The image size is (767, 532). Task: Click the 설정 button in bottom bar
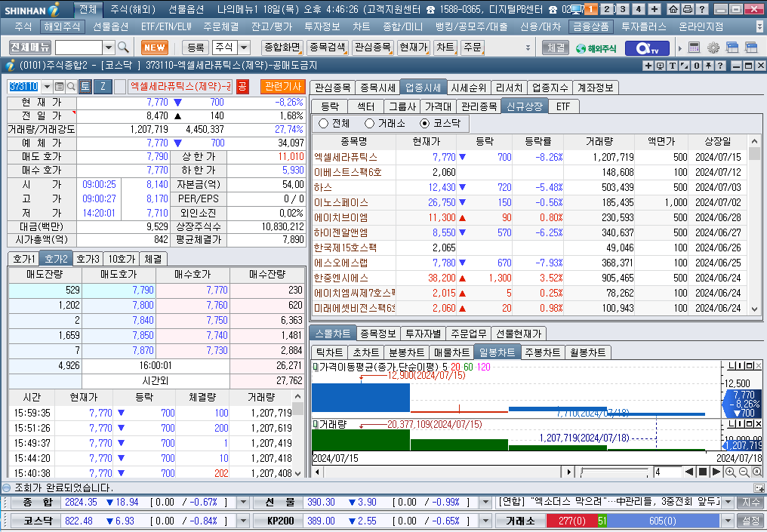coord(751,521)
